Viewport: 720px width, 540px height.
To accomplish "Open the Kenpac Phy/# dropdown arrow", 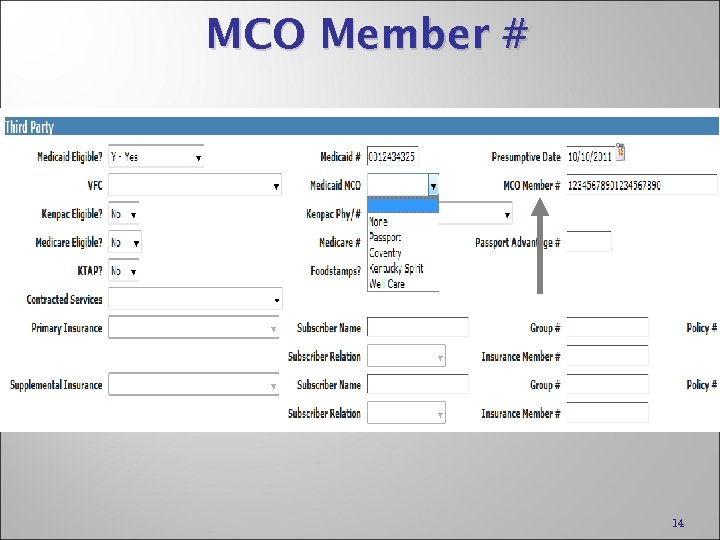I will coord(507,214).
